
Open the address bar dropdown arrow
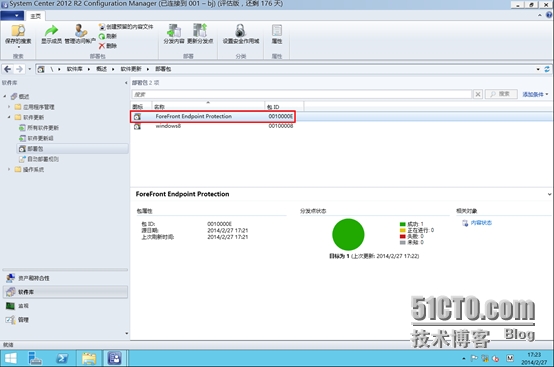[x=538, y=69]
